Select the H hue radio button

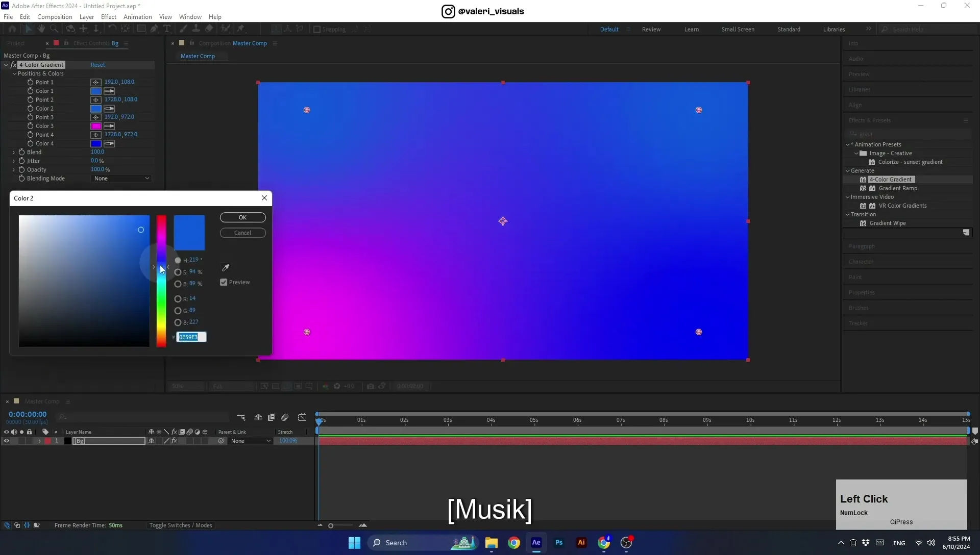coord(178,260)
